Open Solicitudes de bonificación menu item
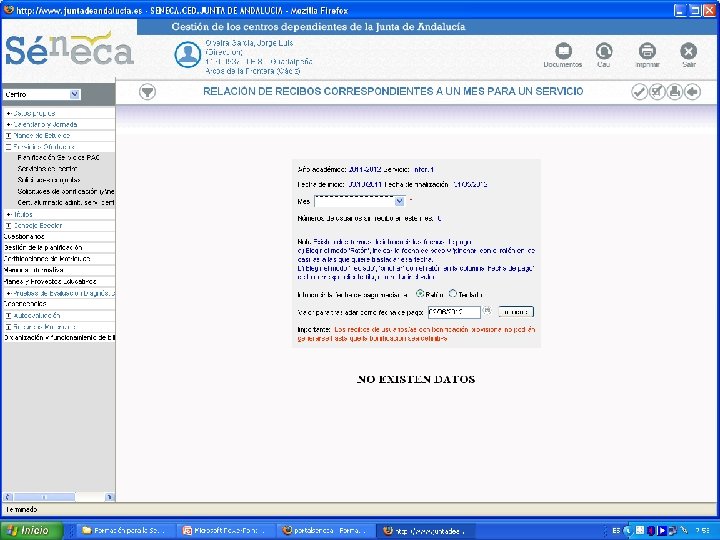 click(66, 191)
